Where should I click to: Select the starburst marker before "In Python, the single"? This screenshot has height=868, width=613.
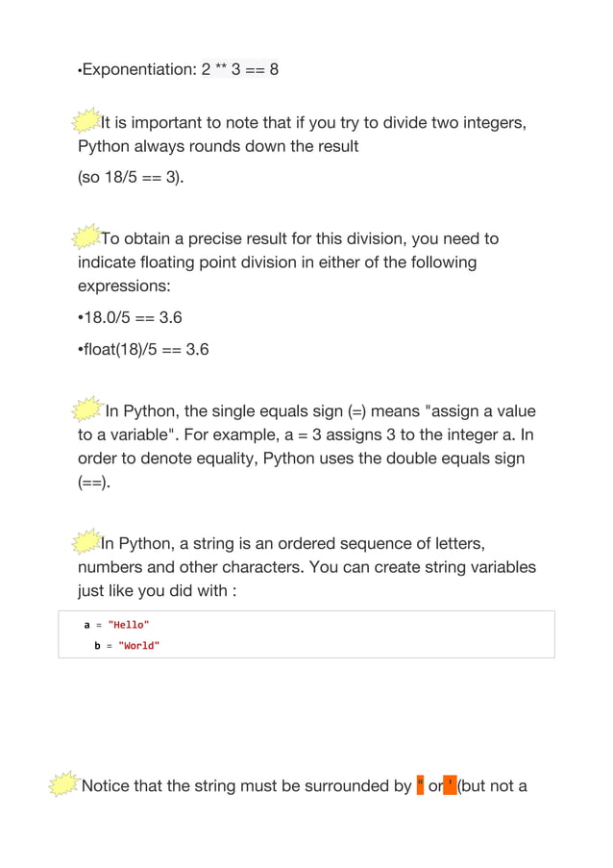click(x=87, y=409)
